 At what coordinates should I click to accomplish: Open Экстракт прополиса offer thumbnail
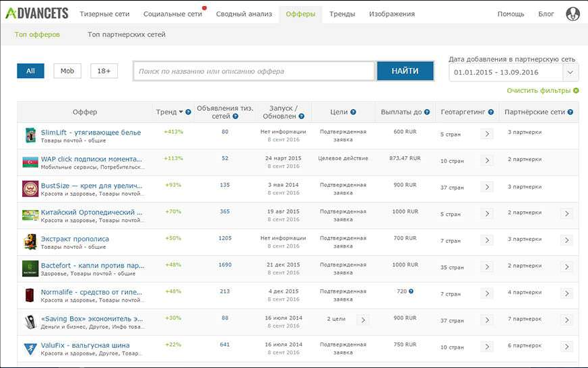click(30, 242)
